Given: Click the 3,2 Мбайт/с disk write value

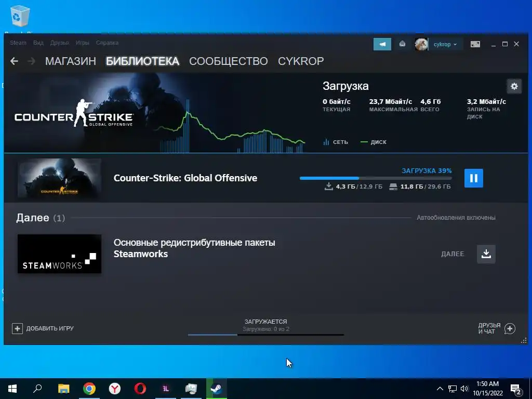Looking at the screenshot, I should click(486, 101).
